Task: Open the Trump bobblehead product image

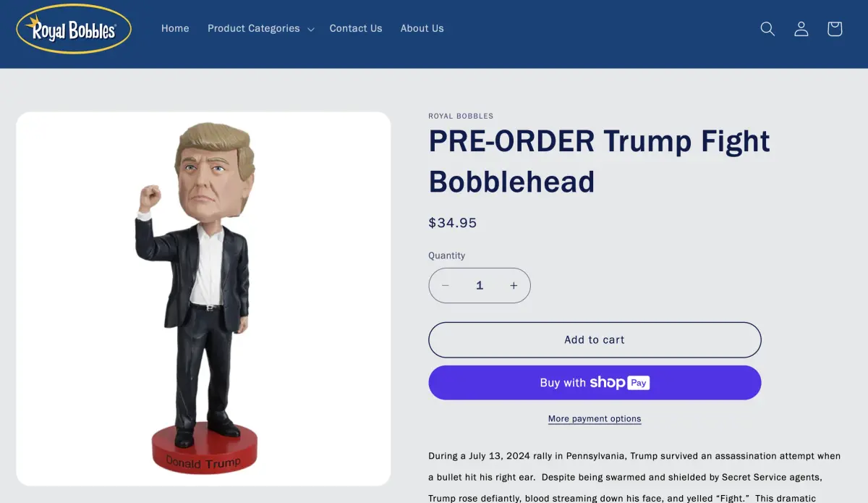Action: (203, 299)
